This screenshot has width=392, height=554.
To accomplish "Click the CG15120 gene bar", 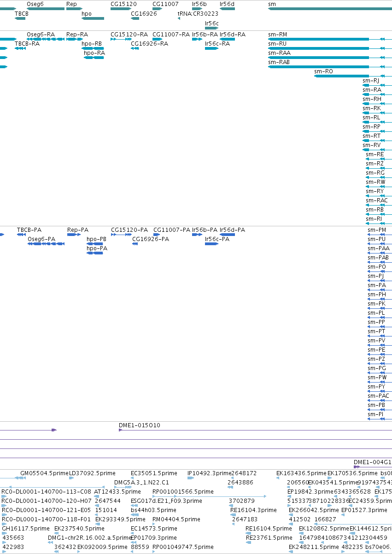I will (x=121, y=9).
